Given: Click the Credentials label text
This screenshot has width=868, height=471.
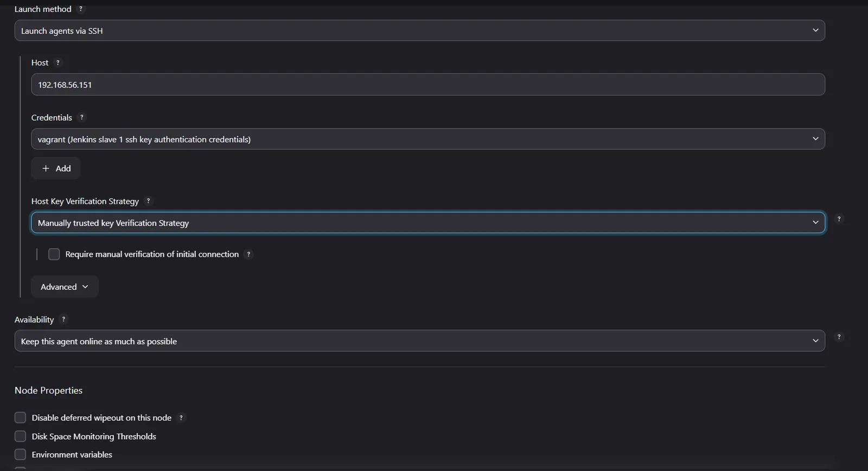Looking at the screenshot, I should point(52,118).
